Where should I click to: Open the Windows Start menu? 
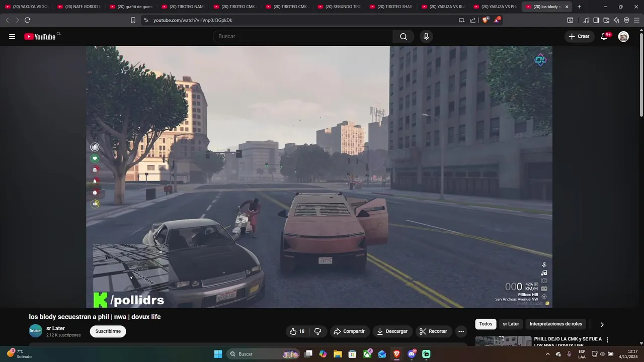coord(218,354)
